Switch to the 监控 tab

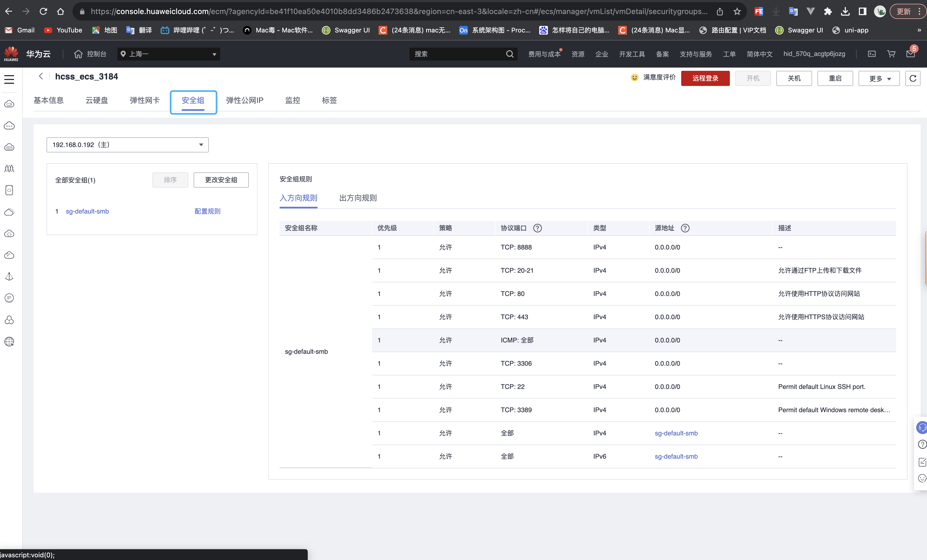coord(292,101)
